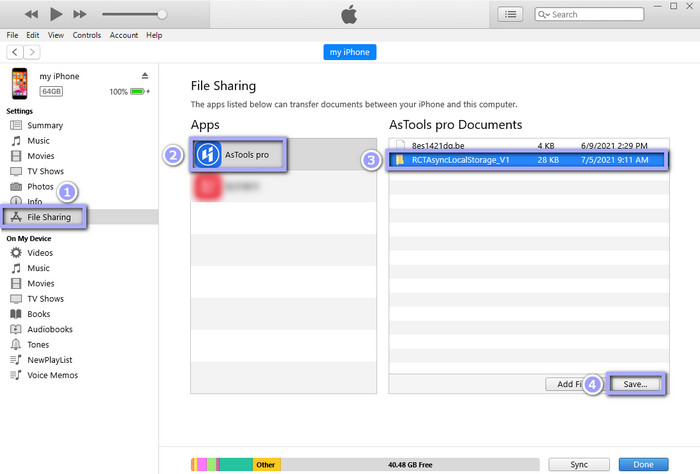Click the play button
The width and height of the screenshot is (700, 474).
[x=56, y=14]
